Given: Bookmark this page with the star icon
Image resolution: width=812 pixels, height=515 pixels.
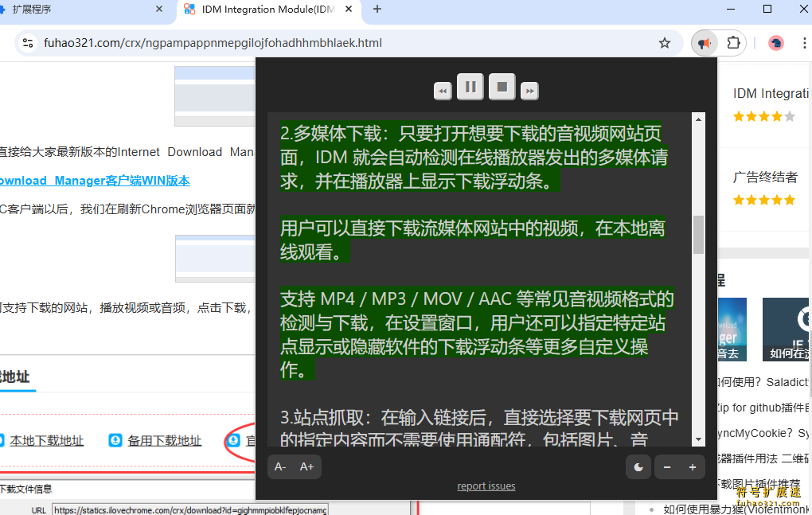Looking at the screenshot, I should (665, 43).
